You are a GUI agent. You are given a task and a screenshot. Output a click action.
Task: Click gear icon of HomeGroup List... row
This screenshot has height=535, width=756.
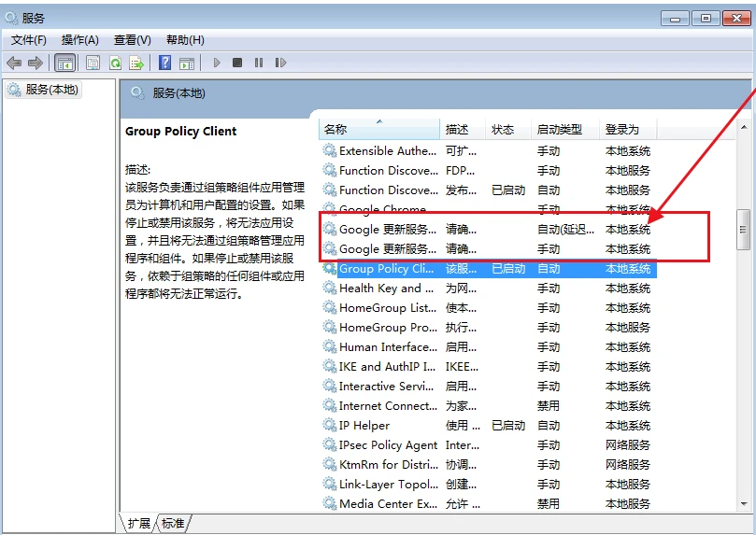[330, 308]
